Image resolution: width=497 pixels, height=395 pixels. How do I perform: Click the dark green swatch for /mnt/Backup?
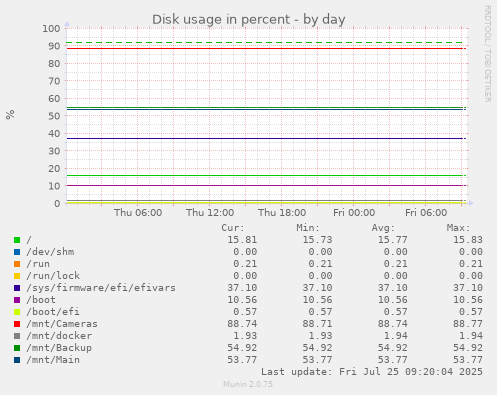tap(17, 348)
